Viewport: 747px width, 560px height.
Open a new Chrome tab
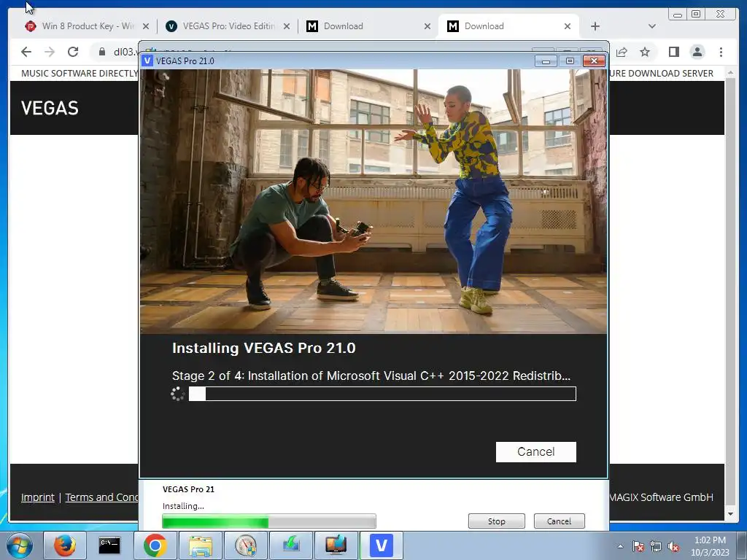tap(595, 26)
